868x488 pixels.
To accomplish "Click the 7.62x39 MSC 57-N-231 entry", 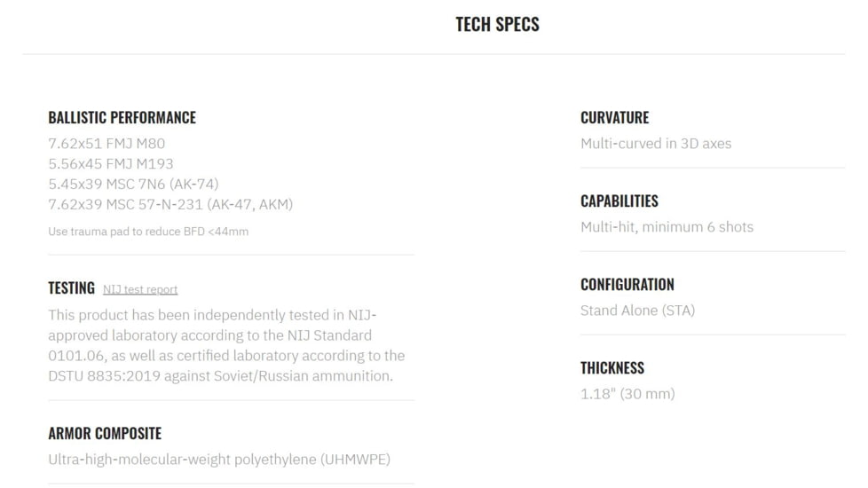I will click(x=170, y=204).
